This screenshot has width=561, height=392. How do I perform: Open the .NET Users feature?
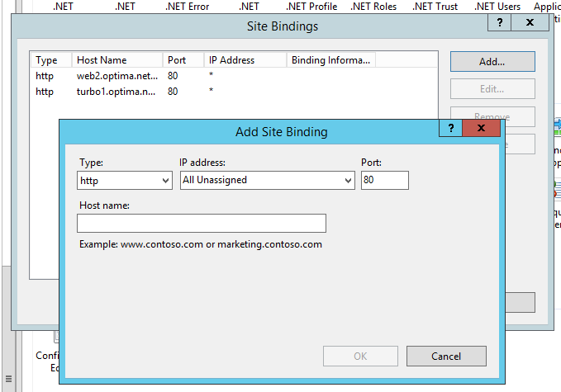click(497, 7)
